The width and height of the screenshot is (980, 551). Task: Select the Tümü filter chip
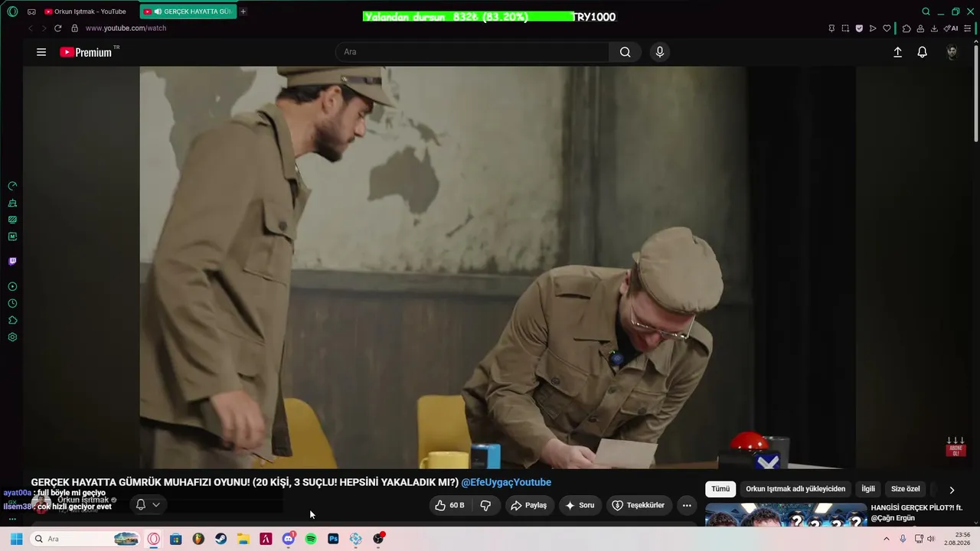tap(720, 489)
